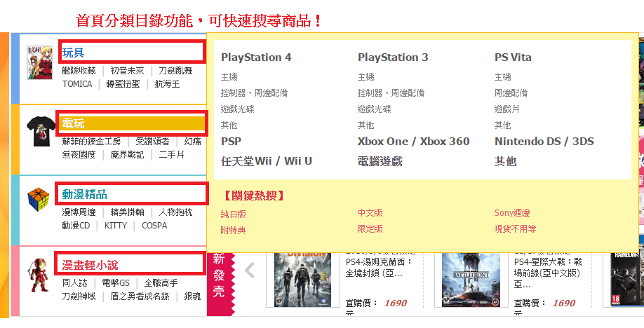This screenshot has width=644, height=328.
Task: Click the previous arrow in 新發売 carousel
Action: click(249, 271)
